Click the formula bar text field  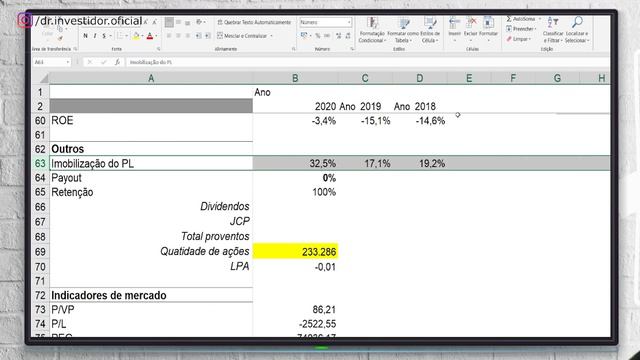[x=367, y=62]
